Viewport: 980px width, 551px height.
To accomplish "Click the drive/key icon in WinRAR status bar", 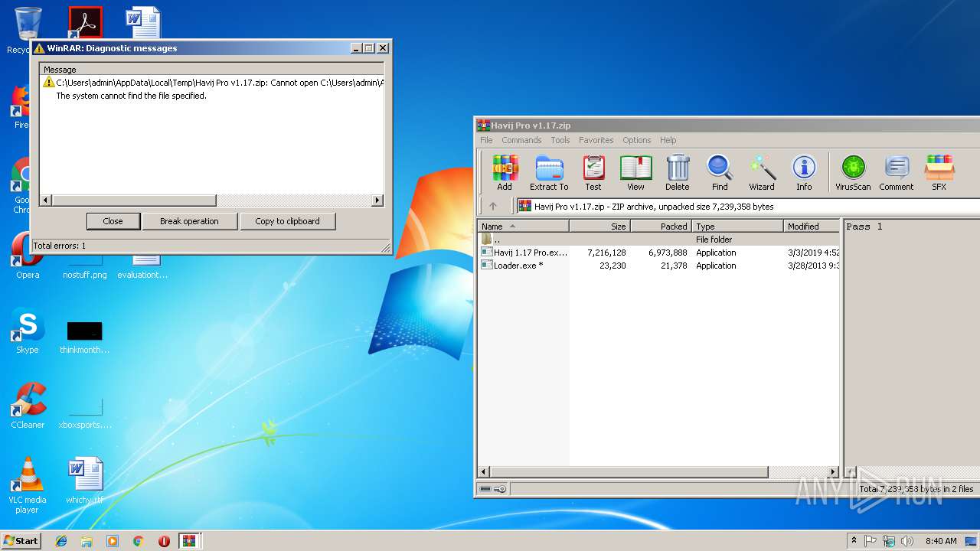I will (493, 489).
